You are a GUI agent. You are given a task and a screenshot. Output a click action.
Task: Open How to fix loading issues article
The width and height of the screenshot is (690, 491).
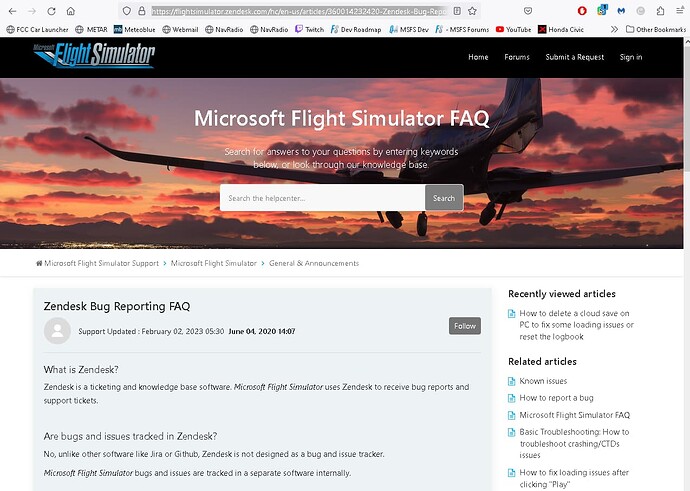coord(574,478)
